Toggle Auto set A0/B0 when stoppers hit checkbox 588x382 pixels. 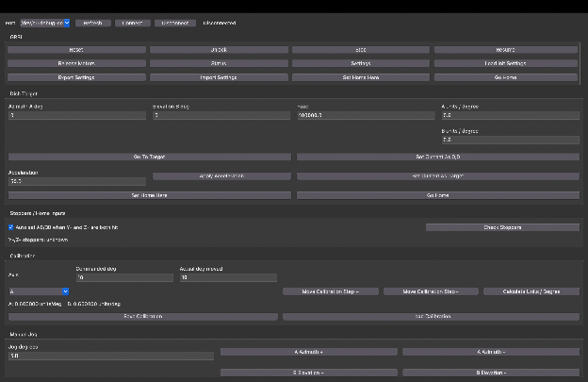pyautogui.click(x=11, y=227)
